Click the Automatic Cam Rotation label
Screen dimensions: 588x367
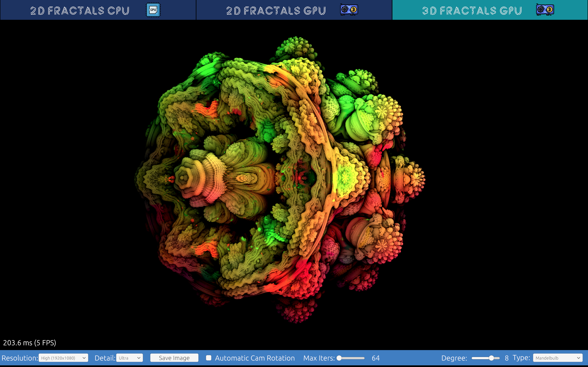255,358
